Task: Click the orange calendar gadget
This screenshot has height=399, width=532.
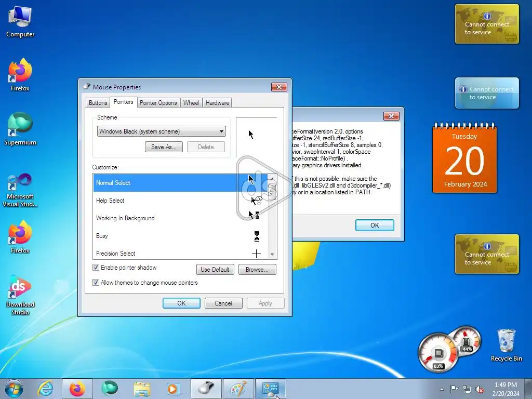Action: [465, 158]
